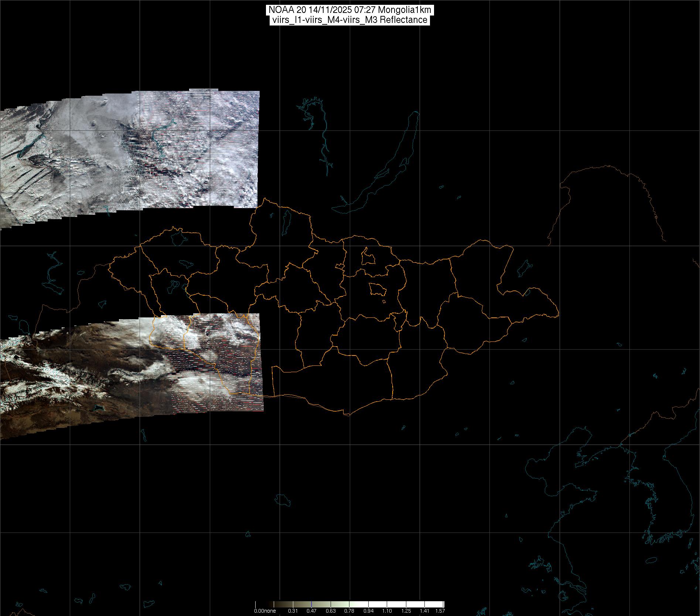Click the NOAA 20 title line
This screenshot has height=616, width=700.
point(349,10)
